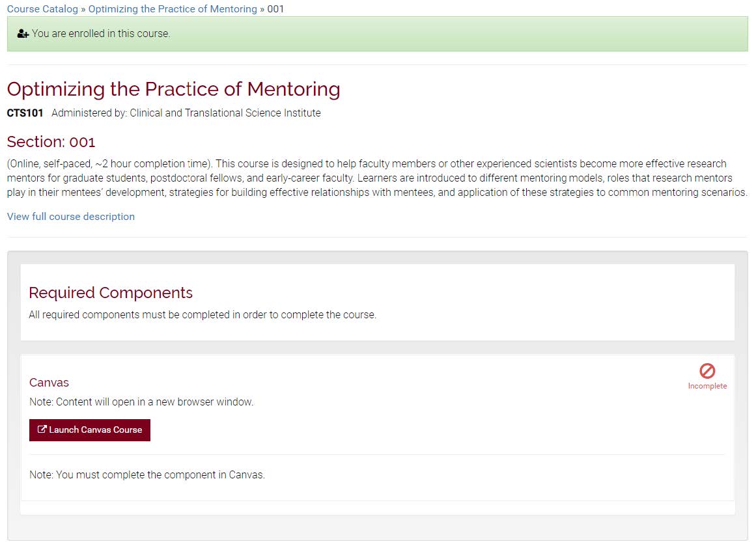Viewport: 756px width, 548px height.
Task: Click the course summary paragraph text
Action: [377, 178]
